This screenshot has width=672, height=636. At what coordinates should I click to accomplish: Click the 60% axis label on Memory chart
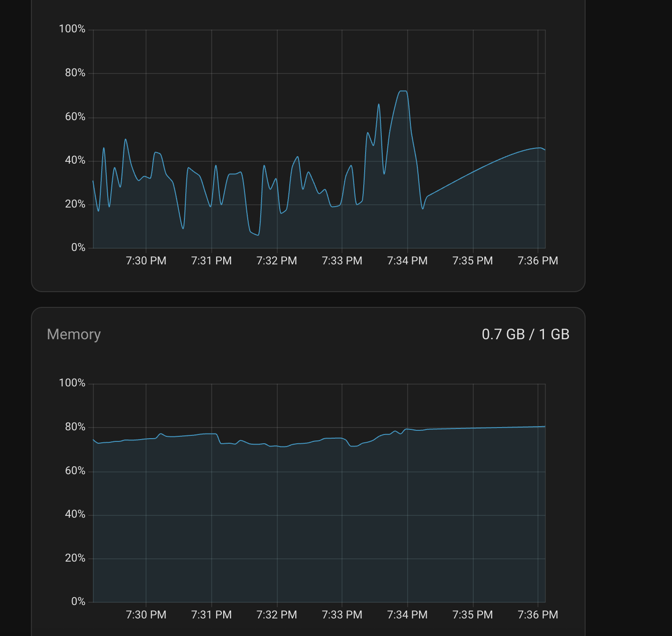tap(75, 471)
